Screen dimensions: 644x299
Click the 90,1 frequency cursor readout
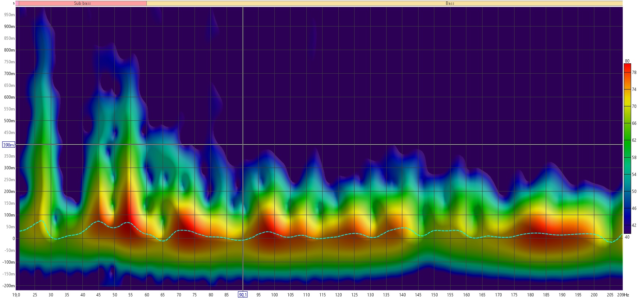pos(243,295)
